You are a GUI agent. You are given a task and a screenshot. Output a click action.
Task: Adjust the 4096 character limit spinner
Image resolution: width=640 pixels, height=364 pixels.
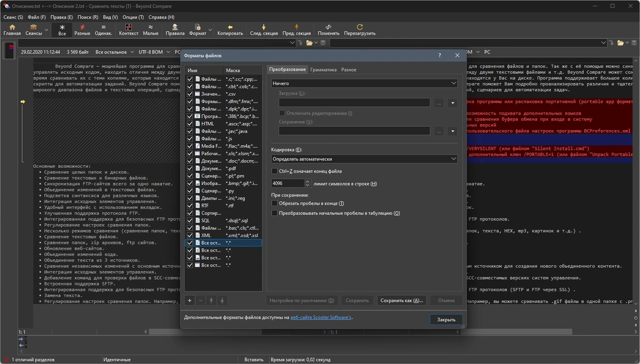click(x=307, y=183)
